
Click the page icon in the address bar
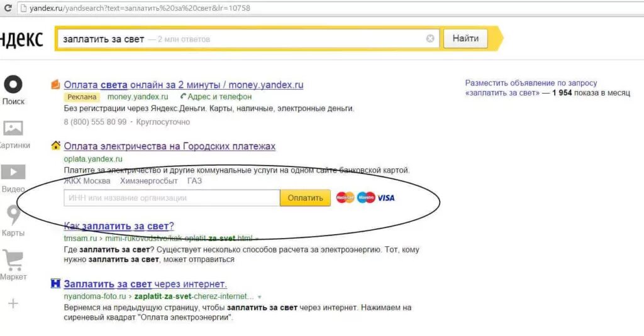pos(23,8)
